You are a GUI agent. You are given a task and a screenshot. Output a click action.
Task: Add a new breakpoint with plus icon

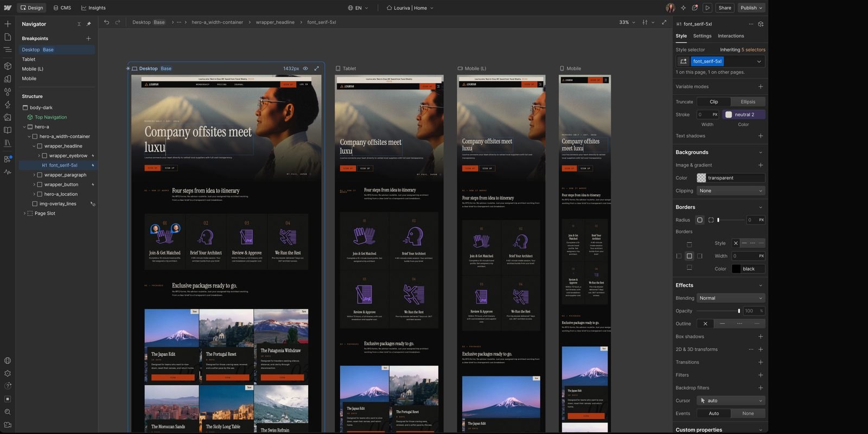(x=88, y=39)
